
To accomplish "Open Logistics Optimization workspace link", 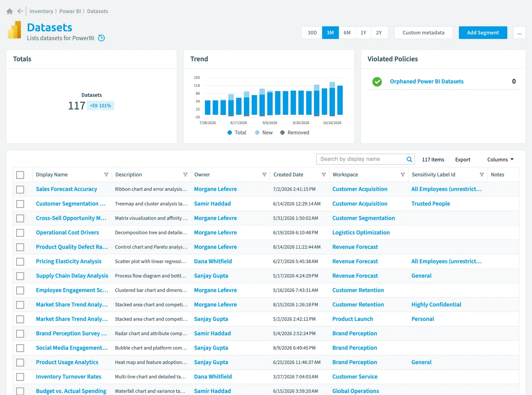I will tap(361, 233).
